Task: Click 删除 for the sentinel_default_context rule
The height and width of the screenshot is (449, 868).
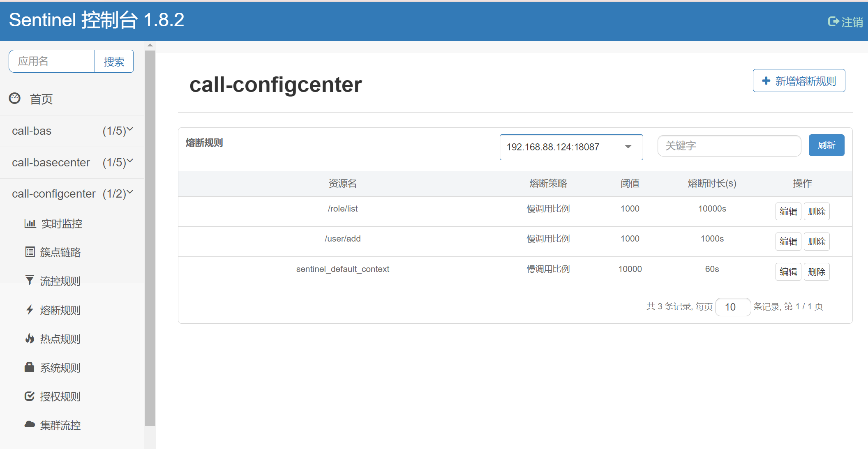Action: pos(816,272)
